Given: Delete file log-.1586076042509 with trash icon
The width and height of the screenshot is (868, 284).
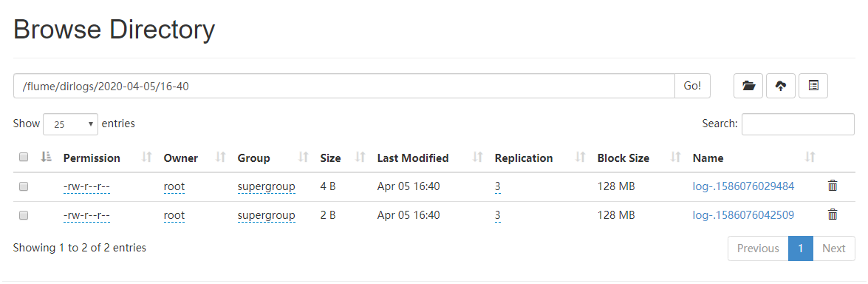Looking at the screenshot, I should tap(832, 214).
